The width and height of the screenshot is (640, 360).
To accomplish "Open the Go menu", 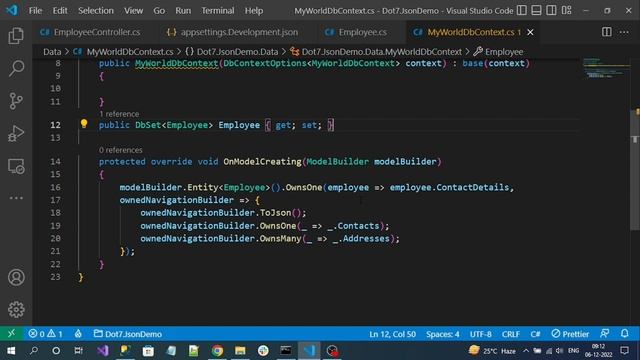I will tap(159, 11).
